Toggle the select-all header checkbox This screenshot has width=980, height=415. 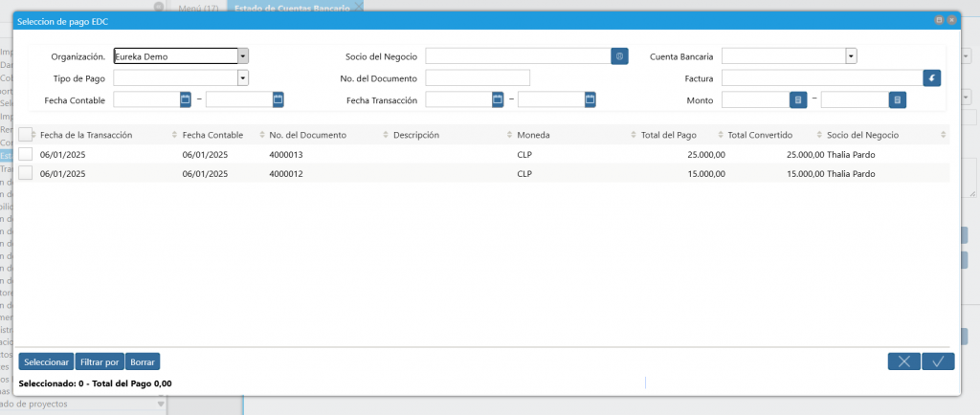click(x=26, y=135)
